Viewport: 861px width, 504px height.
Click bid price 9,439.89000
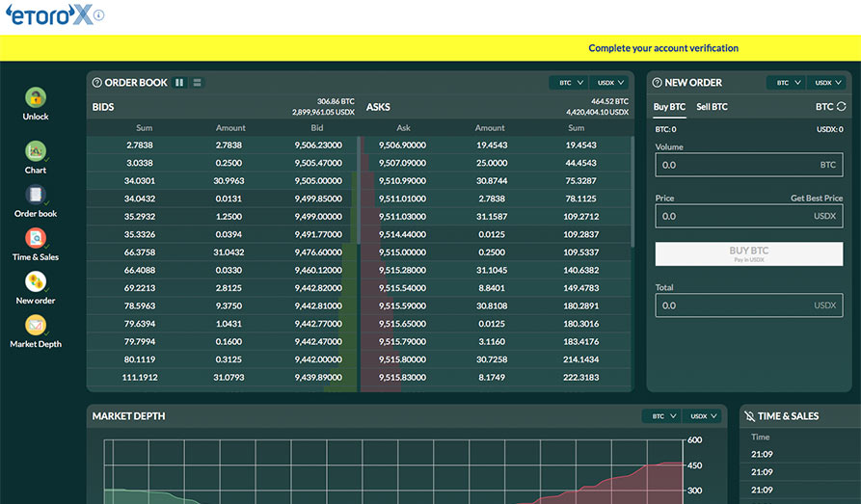point(318,378)
